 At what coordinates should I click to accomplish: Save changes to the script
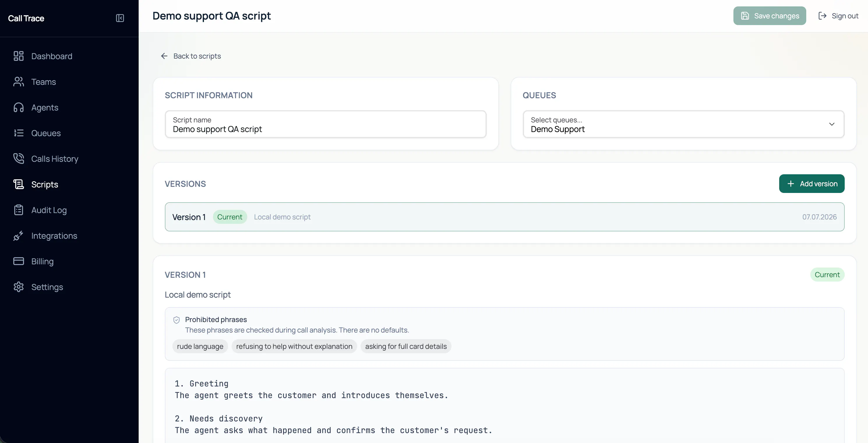(770, 16)
